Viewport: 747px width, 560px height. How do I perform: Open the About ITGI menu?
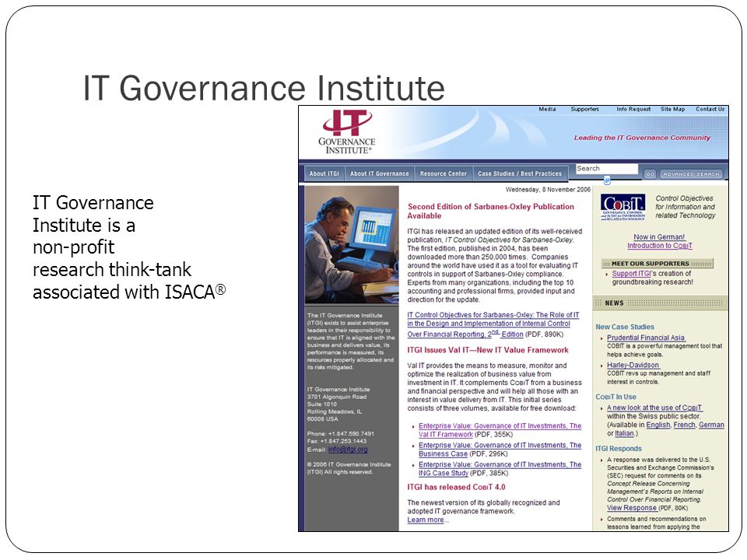tap(324, 173)
